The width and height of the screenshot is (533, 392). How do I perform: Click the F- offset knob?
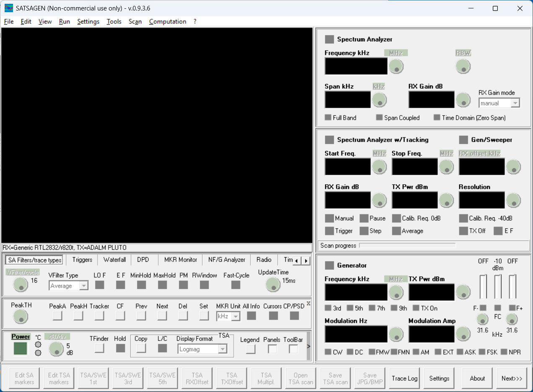[483, 320]
